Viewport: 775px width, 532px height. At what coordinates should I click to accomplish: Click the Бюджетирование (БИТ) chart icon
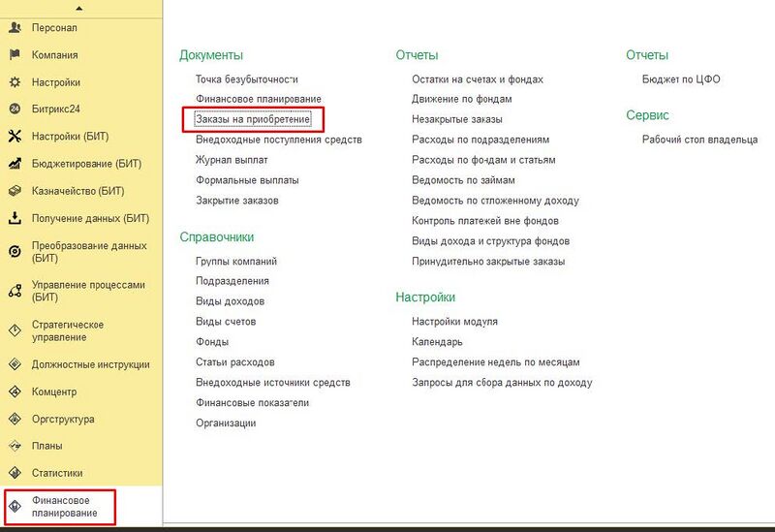(x=15, y=164)
